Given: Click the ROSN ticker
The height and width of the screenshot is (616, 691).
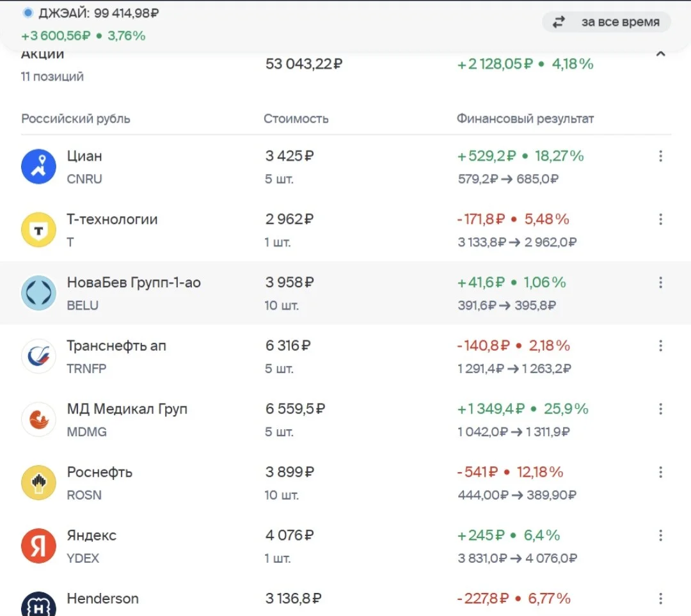Looking at the screenshot, I should click(84, 495).
